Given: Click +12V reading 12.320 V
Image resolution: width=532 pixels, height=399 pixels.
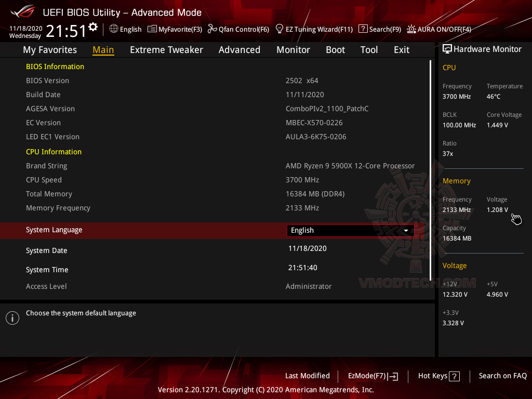Looking at the screenshot, I should pos(455,295).
